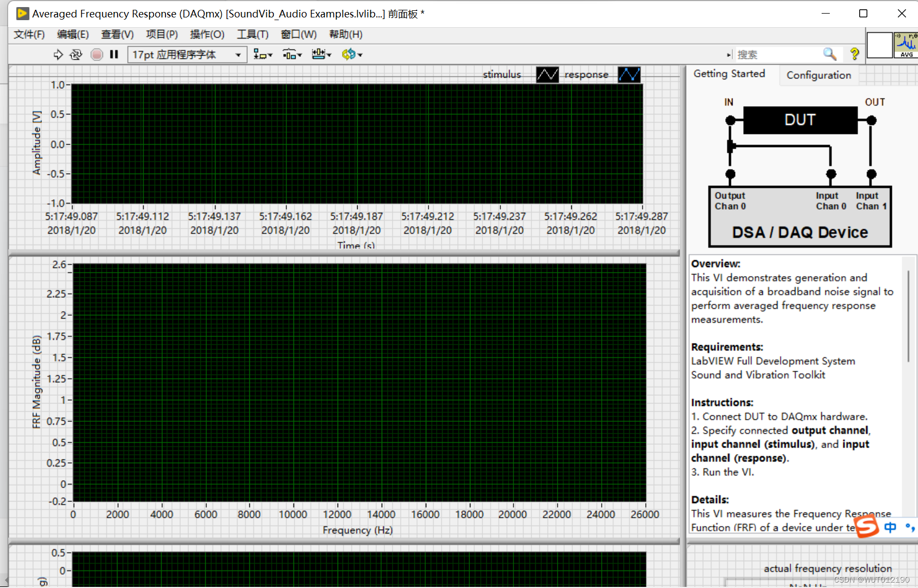Click the stimulus legend label

pos(501,75)
